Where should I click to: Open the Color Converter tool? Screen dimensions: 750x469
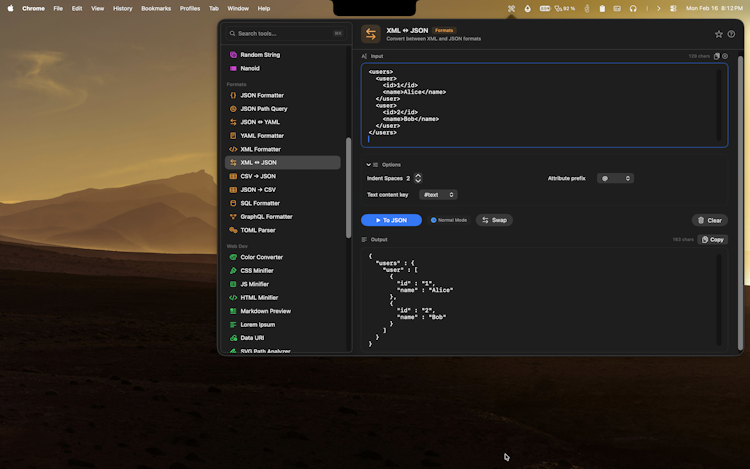click(261, 257)
